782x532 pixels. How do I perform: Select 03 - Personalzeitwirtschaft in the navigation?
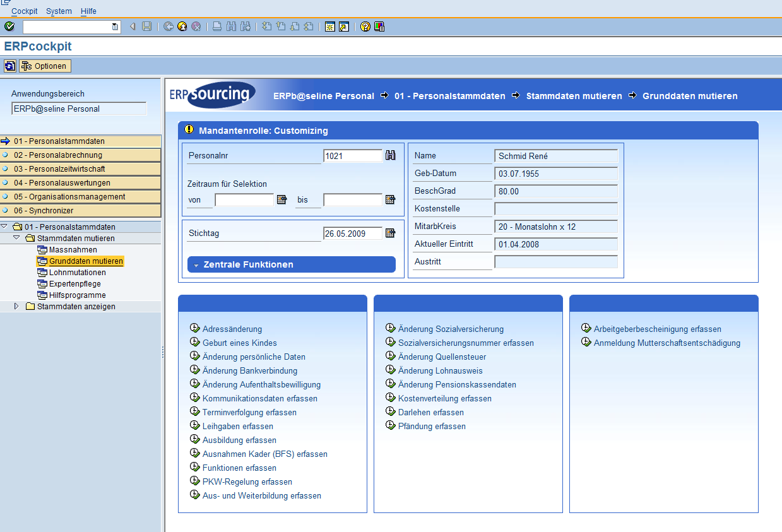(81, 169)
